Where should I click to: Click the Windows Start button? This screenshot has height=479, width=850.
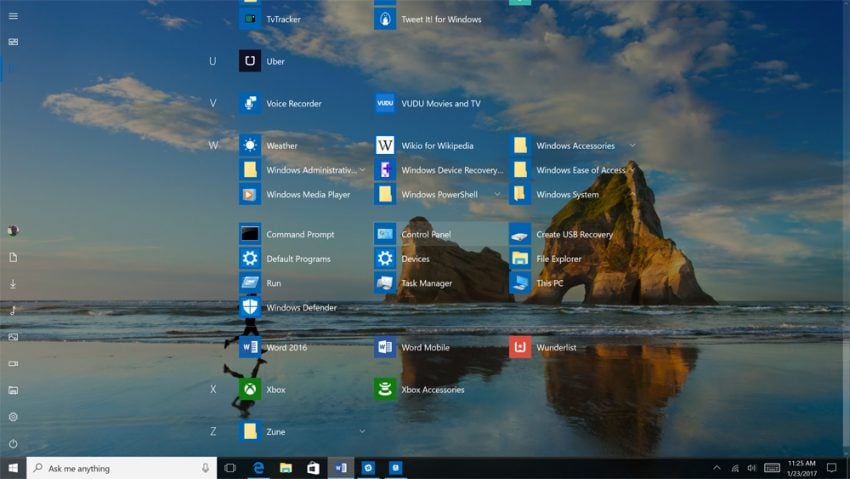13,468
